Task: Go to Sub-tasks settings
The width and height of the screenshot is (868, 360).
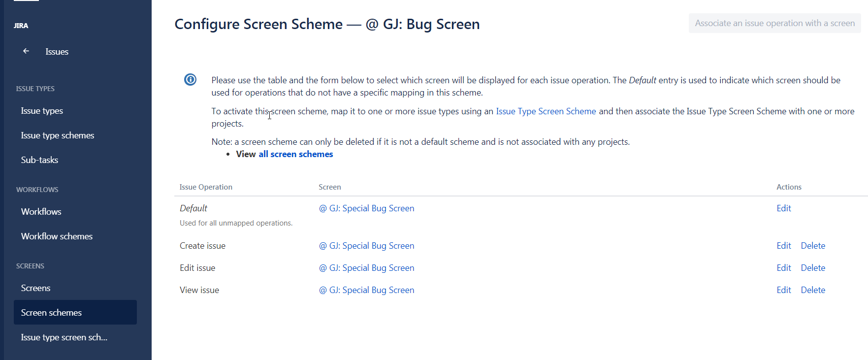Action: coord(39,160)
